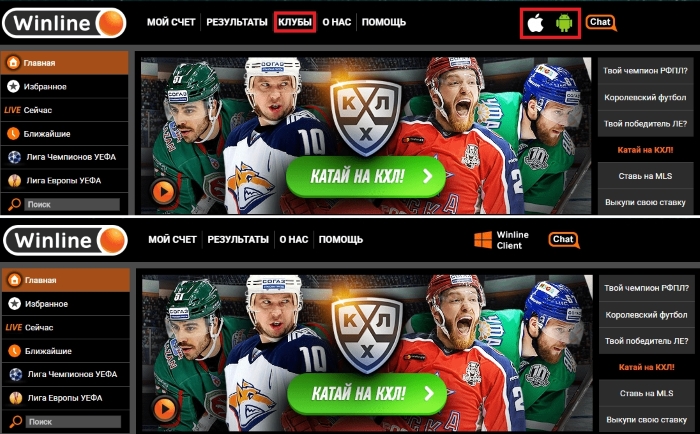Click the star icon beside Избранное in top sidebar
Image resolution: width=700 pixels, height=434 pixels.
point(13,87)
